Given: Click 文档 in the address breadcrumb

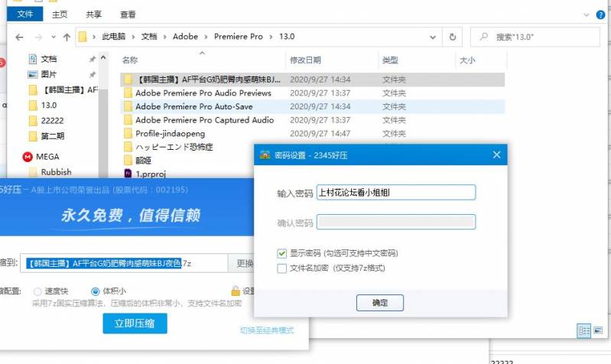Looking at the screenshot, I should 149,37.
